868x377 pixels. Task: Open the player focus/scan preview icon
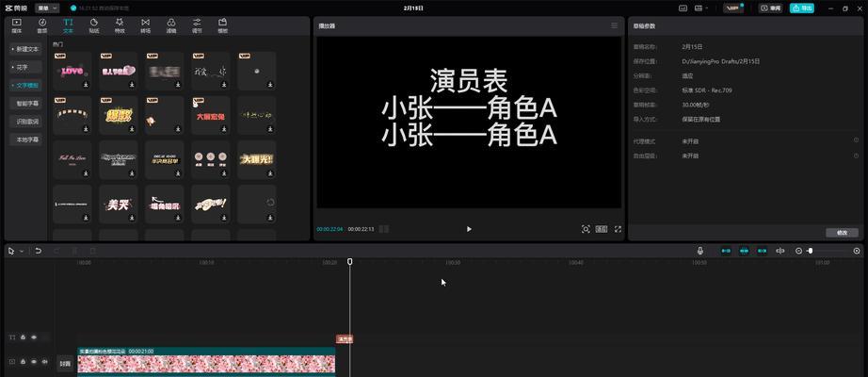tap(586, 229)
